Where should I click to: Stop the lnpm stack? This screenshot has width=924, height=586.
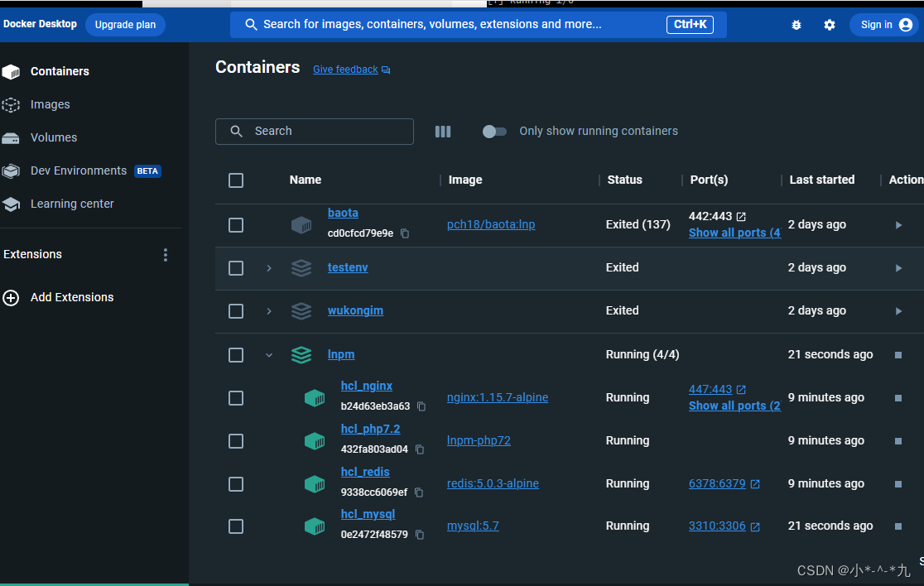pos(898,355)
